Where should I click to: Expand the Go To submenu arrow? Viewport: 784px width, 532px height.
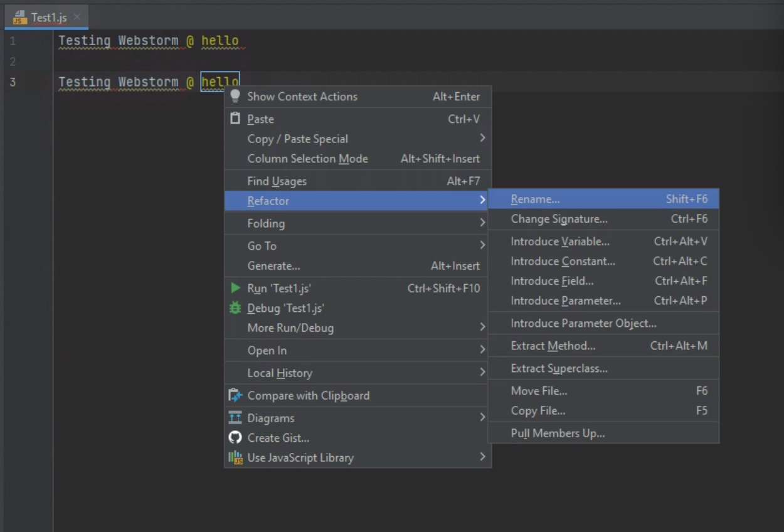coord(482,245)
